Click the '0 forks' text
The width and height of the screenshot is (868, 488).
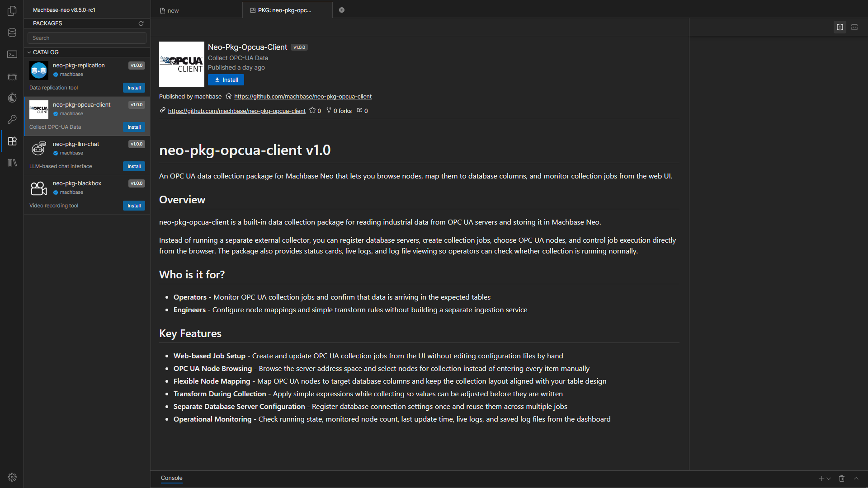343,111
